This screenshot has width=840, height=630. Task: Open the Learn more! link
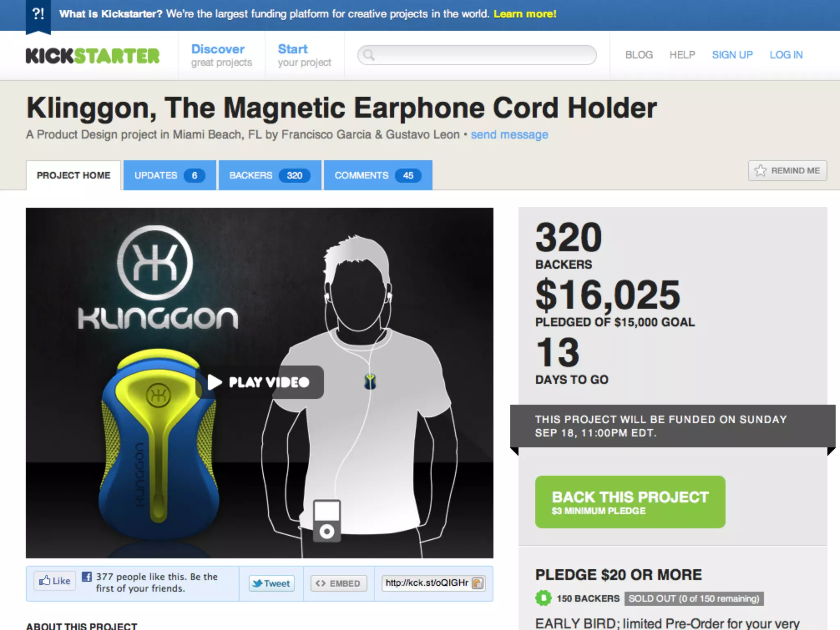click(x=525, y=14)
